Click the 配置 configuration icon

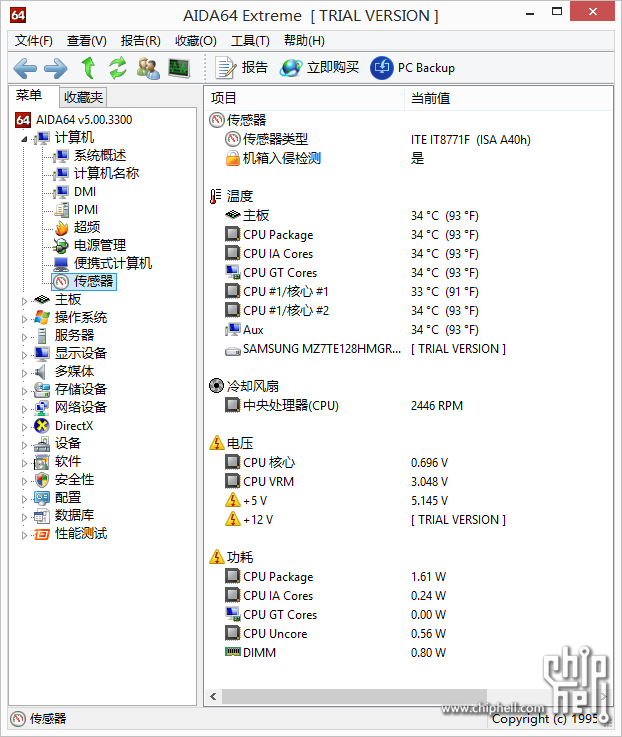(x=42, y=498)
